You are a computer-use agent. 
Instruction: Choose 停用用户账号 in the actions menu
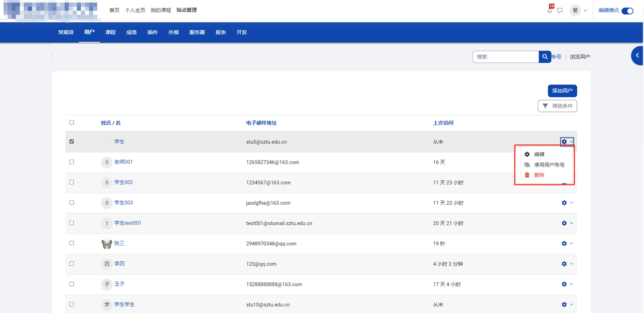[549, 165]
